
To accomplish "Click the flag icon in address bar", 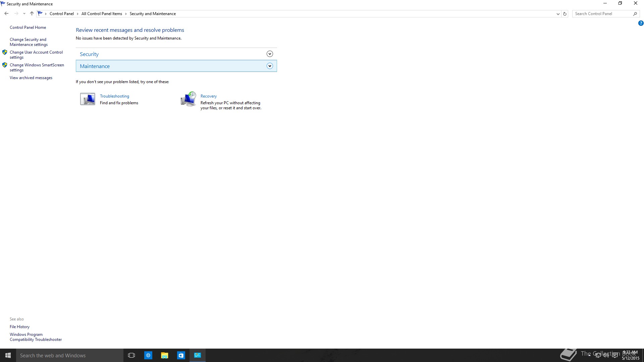I will [x=40, y=13].
